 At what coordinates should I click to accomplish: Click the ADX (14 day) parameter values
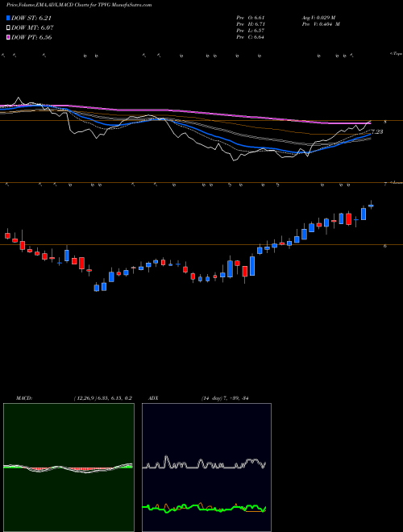click(225, 398)
